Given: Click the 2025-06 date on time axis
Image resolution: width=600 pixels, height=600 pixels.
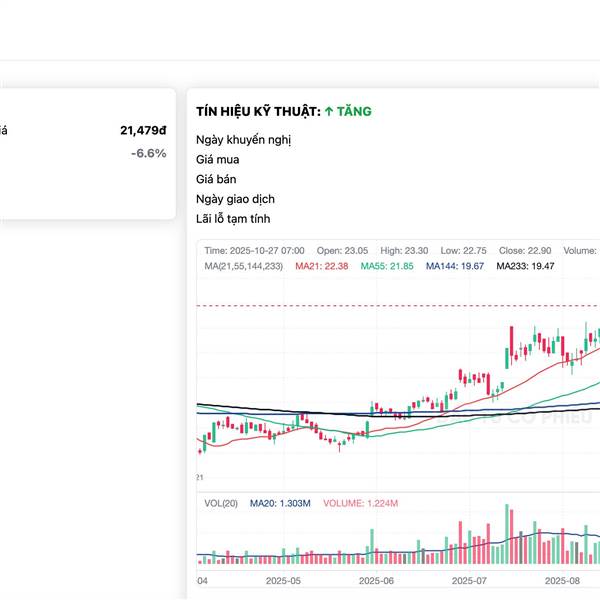Looking at the screenshot, I should (x=376, y=580).
